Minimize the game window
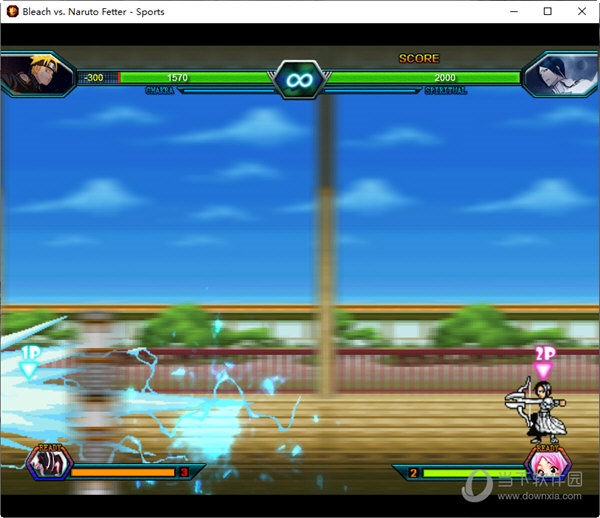The image size is (600, 518). coord(514,11)
